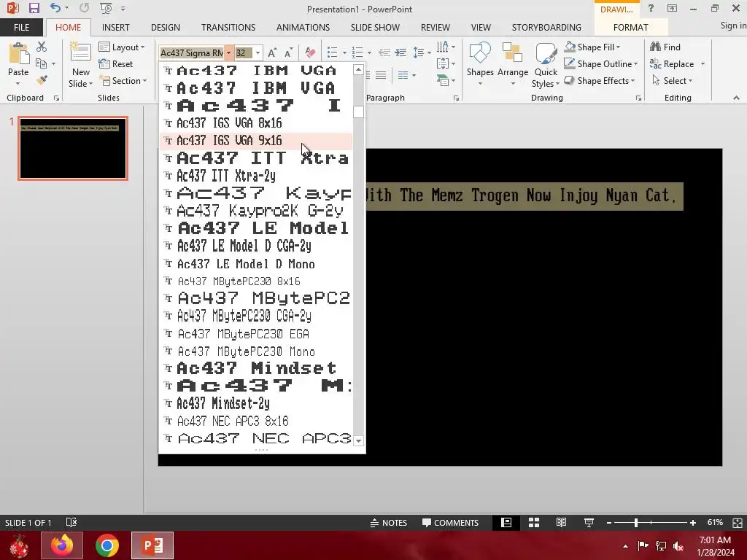The width and height of the screenshot is (747, 560).
Task: Increase font size with the larger A icon
Action: tap(272, 52)
